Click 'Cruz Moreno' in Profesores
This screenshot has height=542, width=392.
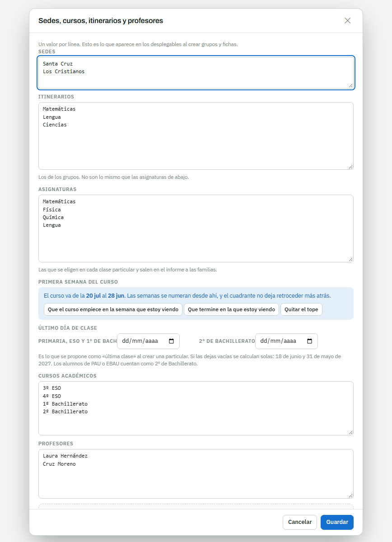pos(59,464)
